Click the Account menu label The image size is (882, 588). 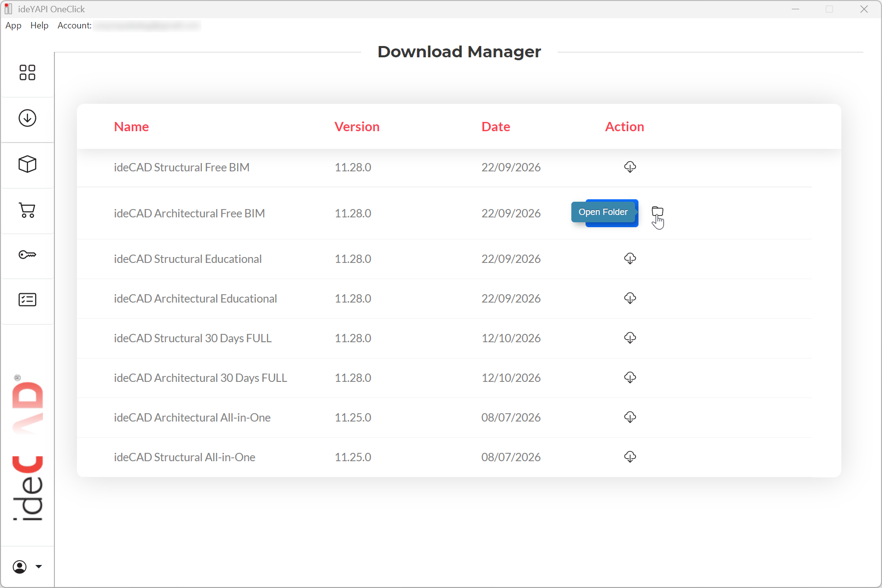74,25
